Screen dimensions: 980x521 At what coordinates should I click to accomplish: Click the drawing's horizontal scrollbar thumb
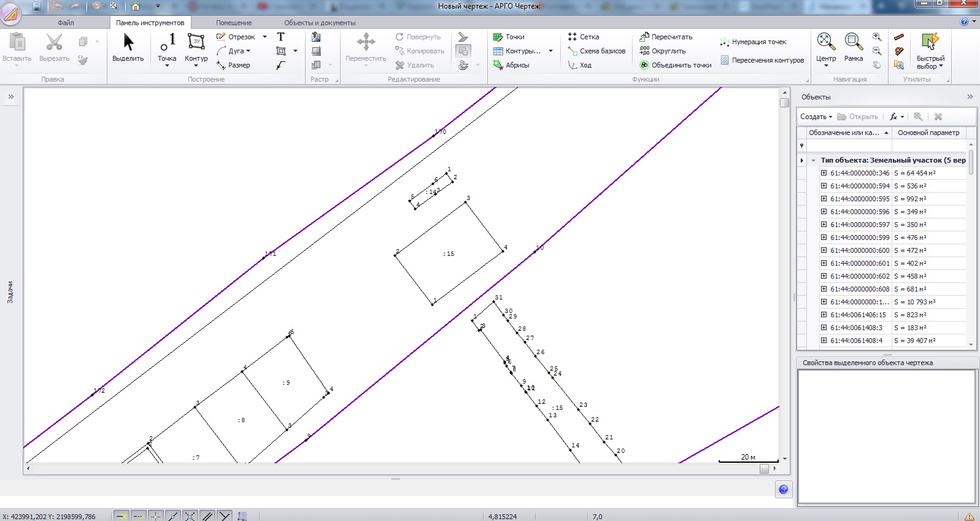pos(764,469)
